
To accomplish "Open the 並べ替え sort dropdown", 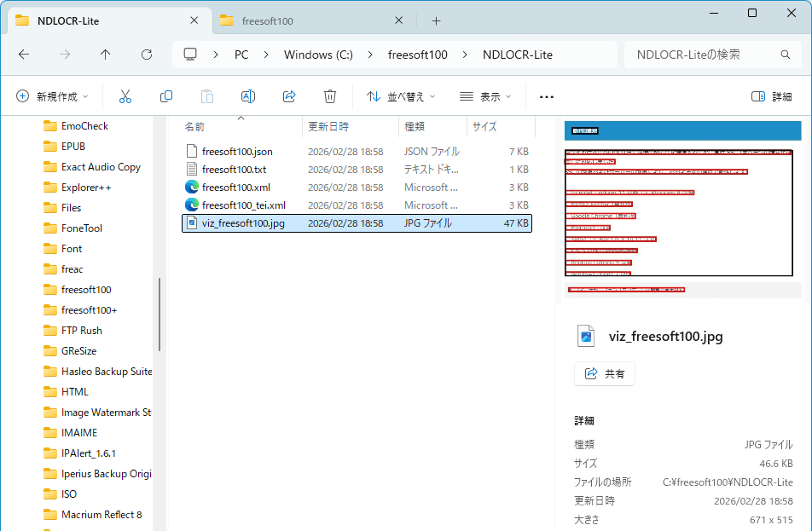I will pos(401,96).
